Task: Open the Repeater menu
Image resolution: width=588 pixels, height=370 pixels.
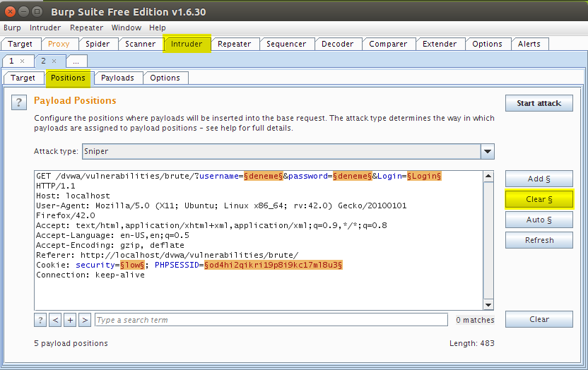Action: pyautogui.click(x=86, y=28)
